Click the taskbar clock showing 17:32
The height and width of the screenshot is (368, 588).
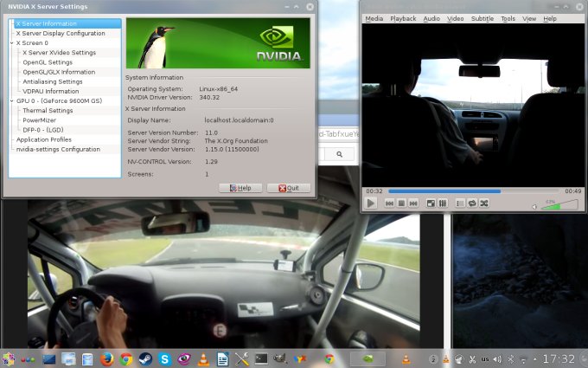tap(559, 359)
